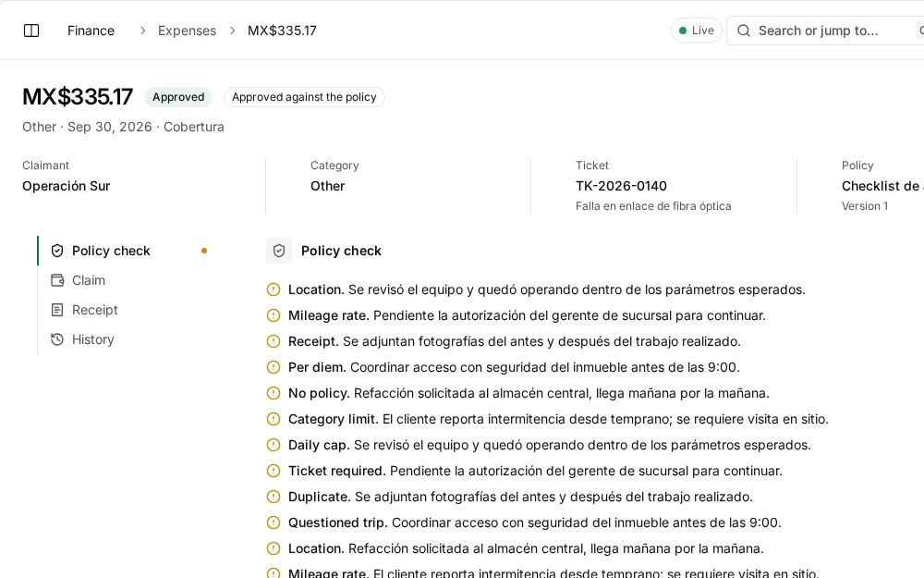
Task: Click the Questioned trip finding text
Action: 534,523
